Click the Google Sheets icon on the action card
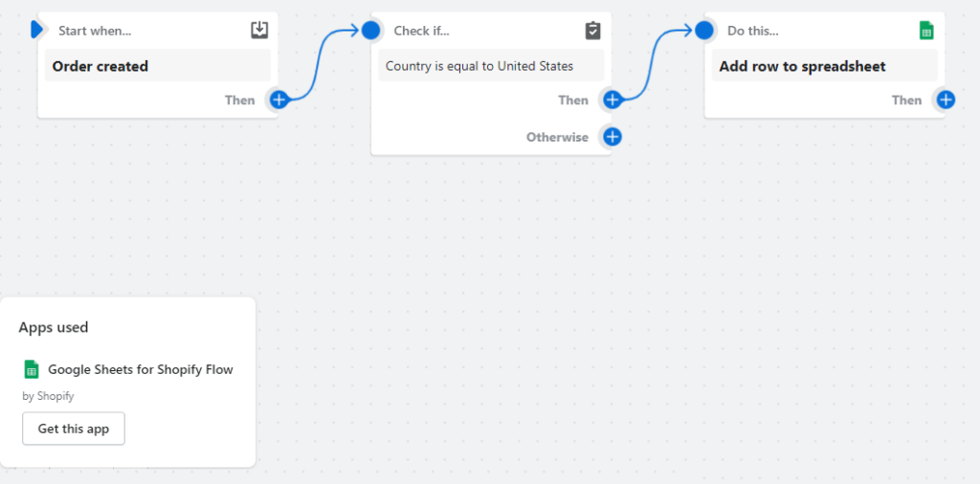980x484 pixels. [926, 31]
